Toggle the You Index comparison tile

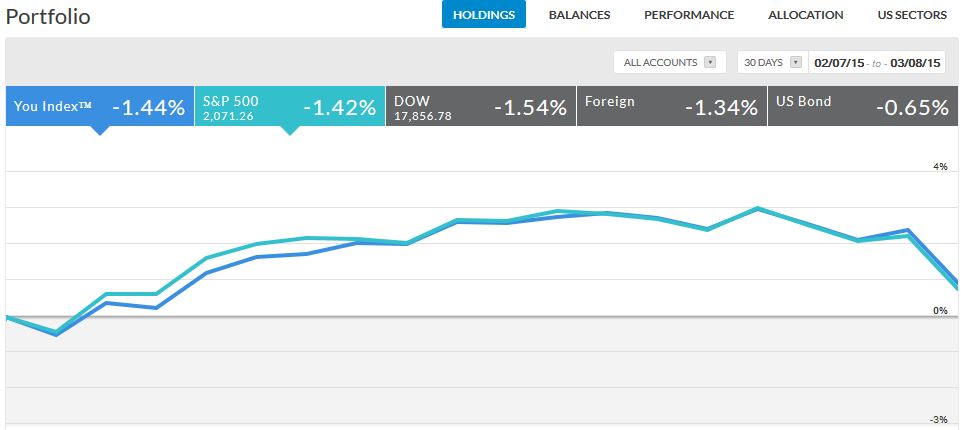tap(99, 107)
